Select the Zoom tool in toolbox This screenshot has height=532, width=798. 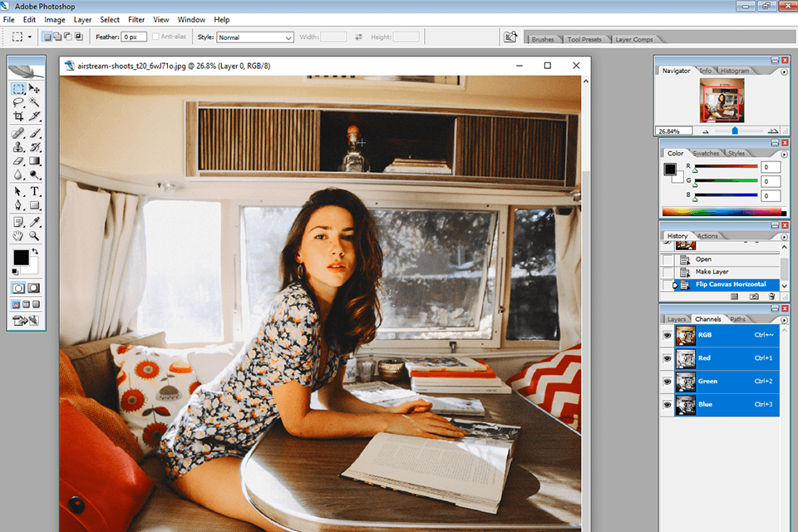(34, 236)
